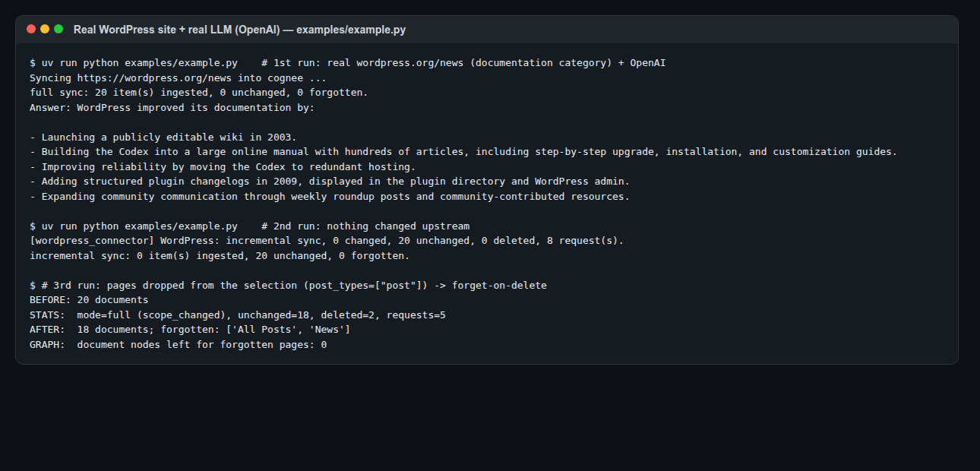Click 'STATS: mode=full (scope_changed)' line

tap(238, 315)
